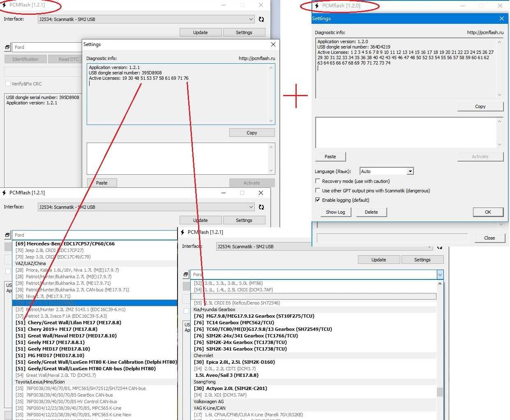Check Use other GPT output pins with Scanmatik
Viewport: 510px width, 420px height.
coord(318,191)
